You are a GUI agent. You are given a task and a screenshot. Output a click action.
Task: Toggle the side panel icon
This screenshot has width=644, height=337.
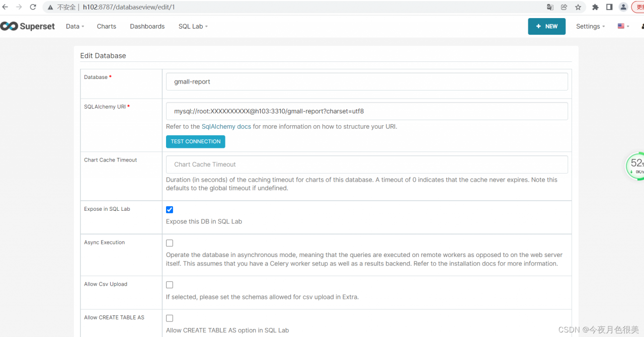(x=609, y=7)
